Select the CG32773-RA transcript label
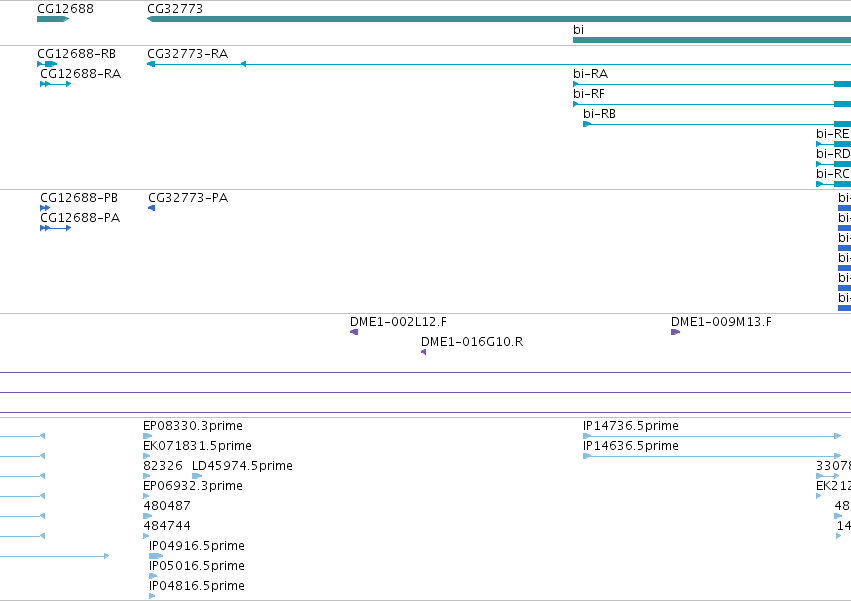Viewport: 851px width, 601px height. tap(188, 54)
